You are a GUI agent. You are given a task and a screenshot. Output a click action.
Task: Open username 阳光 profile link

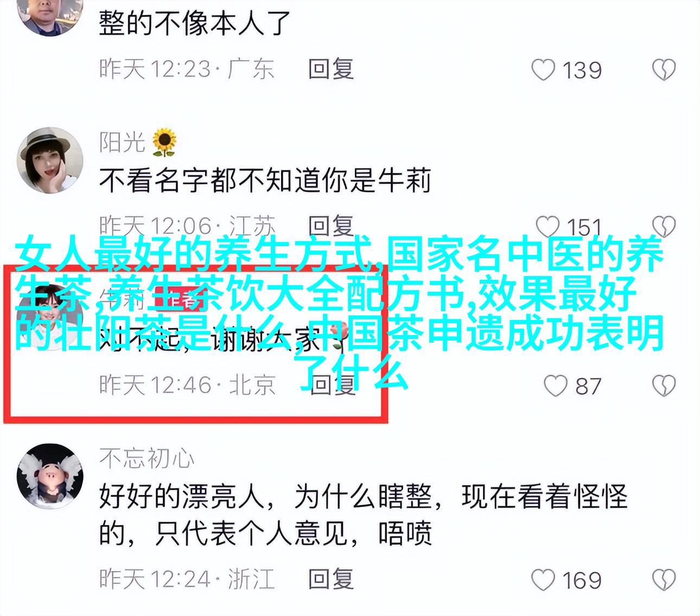123,142
